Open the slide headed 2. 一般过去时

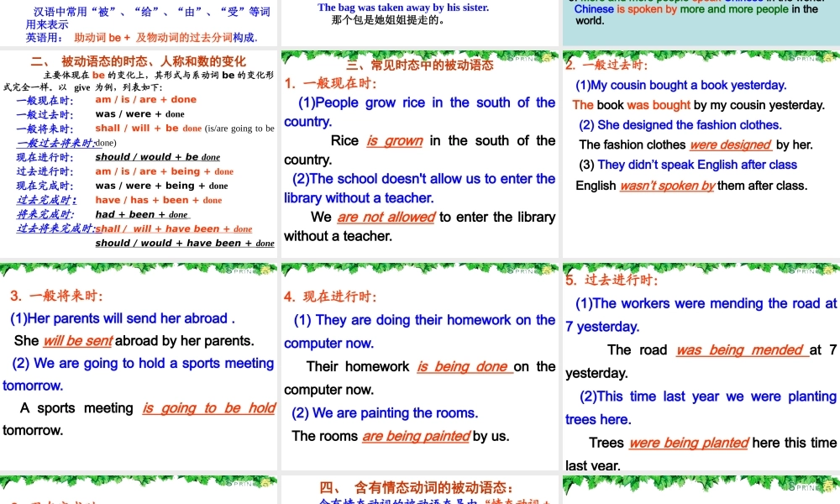coord(701,155)
